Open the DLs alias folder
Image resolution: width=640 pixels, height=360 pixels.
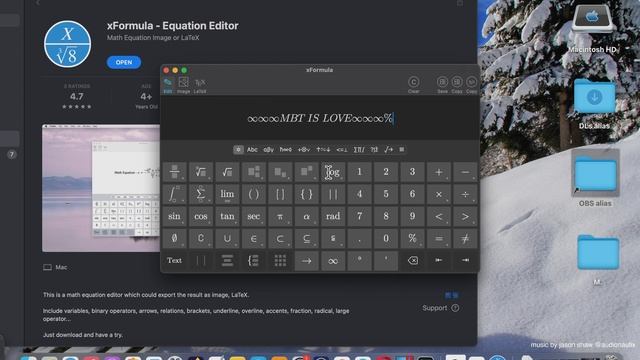pos(594,104)
